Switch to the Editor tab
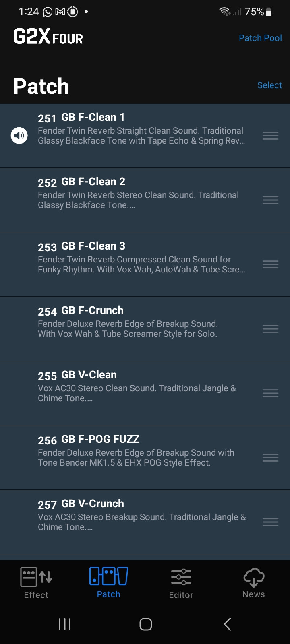The image size is (290, 644). [181, 582]
